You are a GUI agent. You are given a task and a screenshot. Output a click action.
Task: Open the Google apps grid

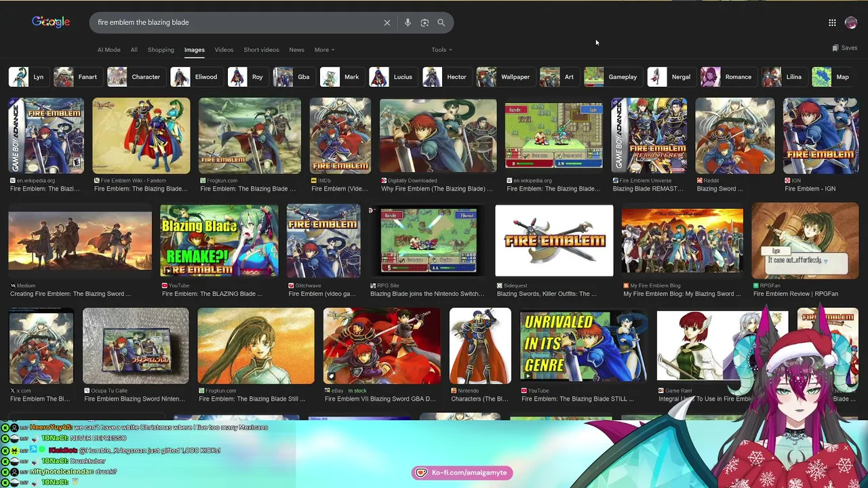pos(832,22)
